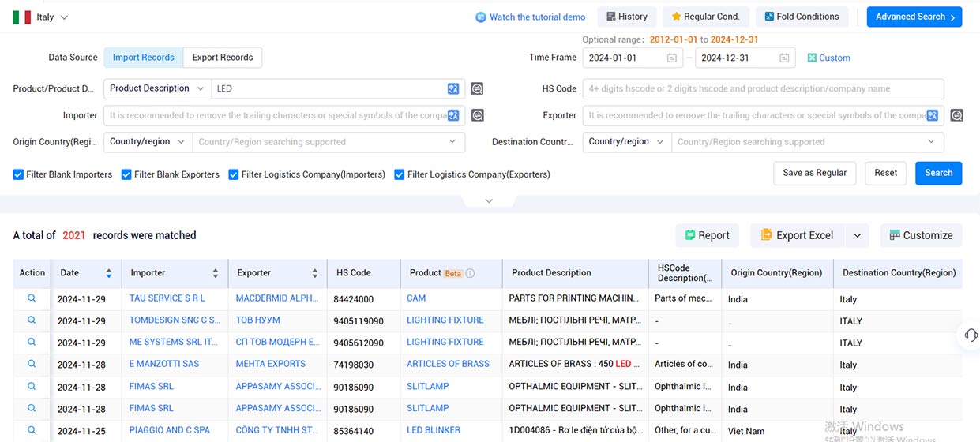Screen dimensions: 980x442
Task: View details for E MANZOTTI SAS row
Action: pos(32,364)
